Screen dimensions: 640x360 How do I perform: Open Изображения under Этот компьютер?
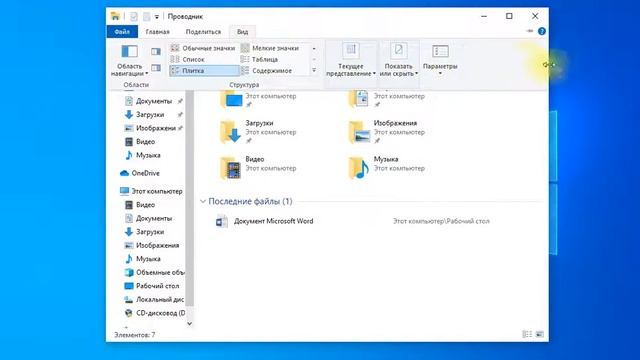(x=153, y=245)
